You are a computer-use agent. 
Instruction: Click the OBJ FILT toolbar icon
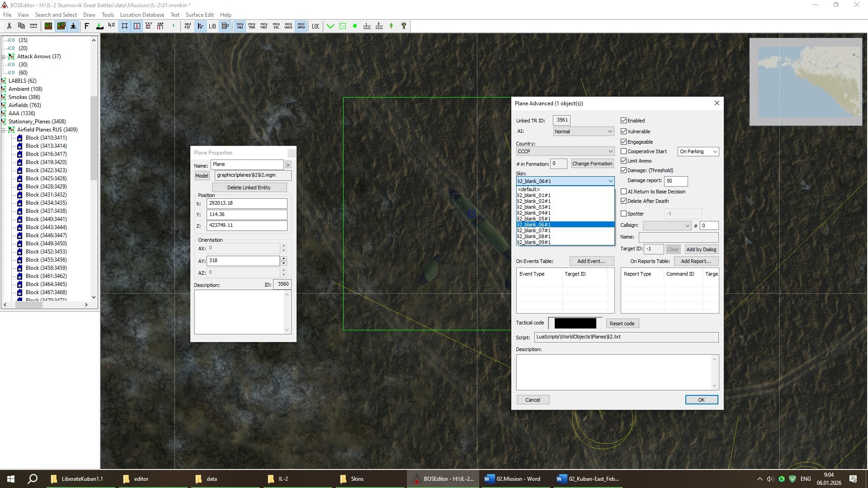[x=188, y=26]
